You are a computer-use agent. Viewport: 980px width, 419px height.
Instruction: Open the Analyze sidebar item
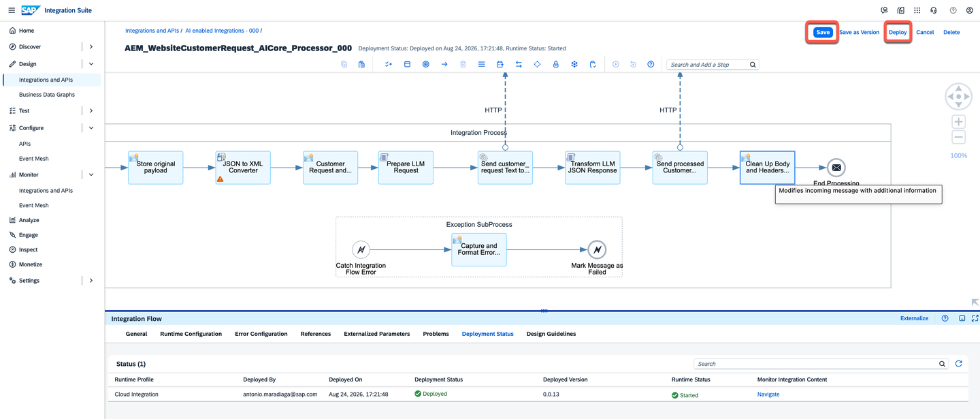coord(29,220)
